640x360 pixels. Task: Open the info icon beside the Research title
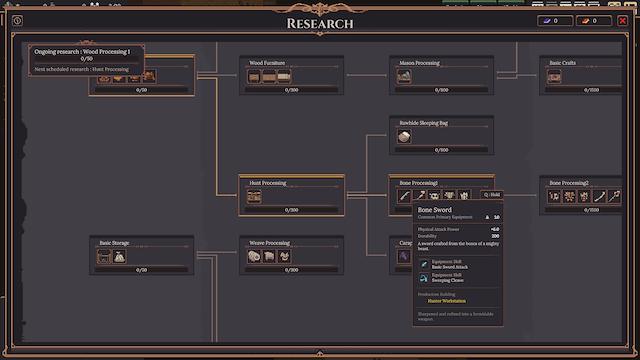[x=17, y=20]
